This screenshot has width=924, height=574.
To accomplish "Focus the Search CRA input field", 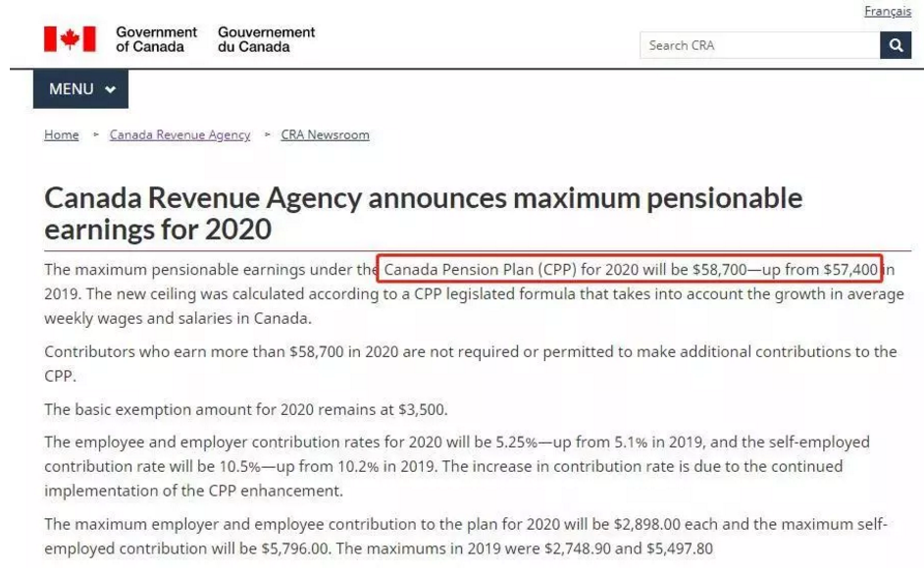I will tap(759, 45).
